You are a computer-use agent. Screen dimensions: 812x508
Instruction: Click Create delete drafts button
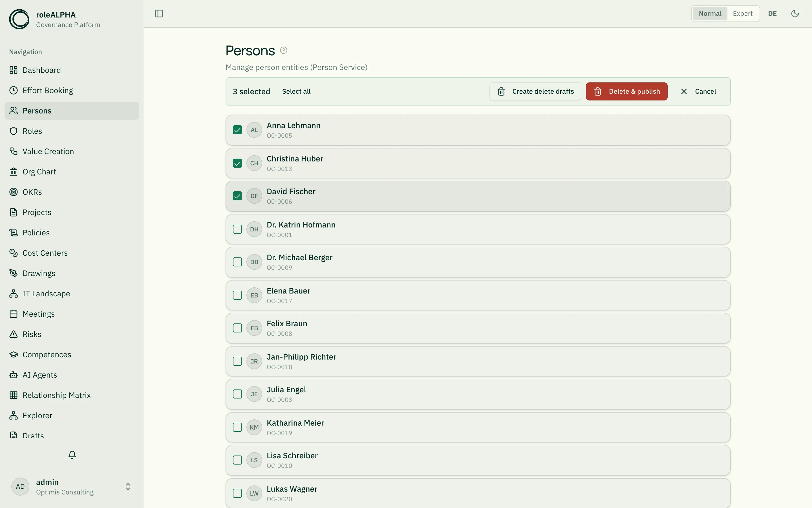point(535,91)
